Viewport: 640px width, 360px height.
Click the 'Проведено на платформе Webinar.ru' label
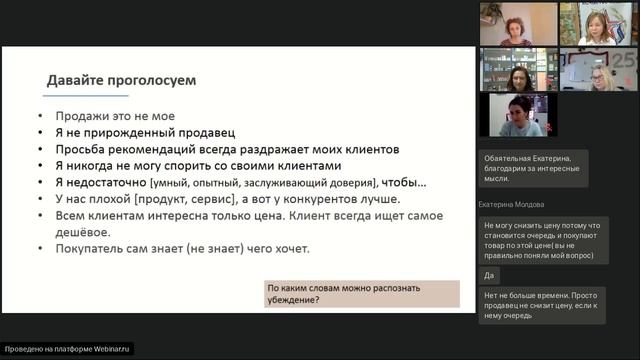coord(67,349)
